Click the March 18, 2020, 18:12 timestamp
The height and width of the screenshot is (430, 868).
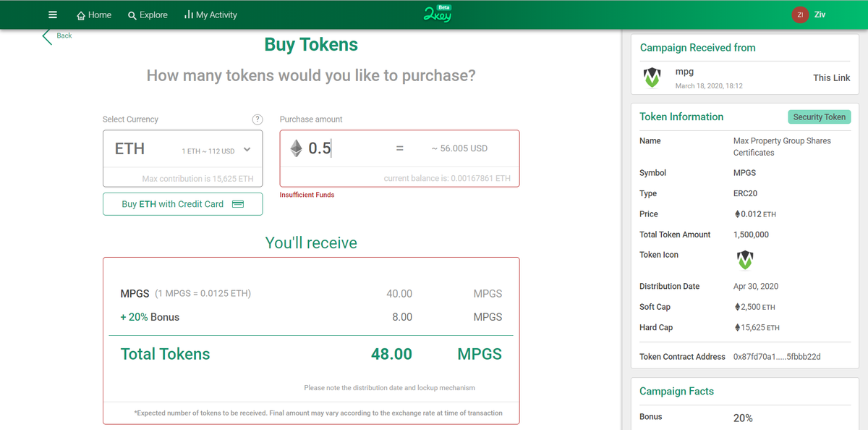(x=709, y=86)
